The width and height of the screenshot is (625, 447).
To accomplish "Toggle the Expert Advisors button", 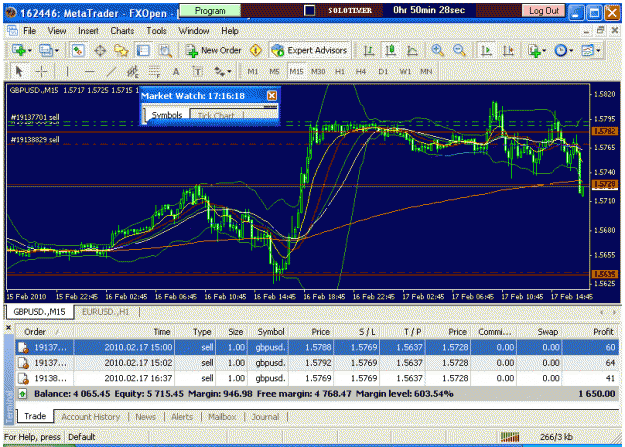I will pos(309,51).
